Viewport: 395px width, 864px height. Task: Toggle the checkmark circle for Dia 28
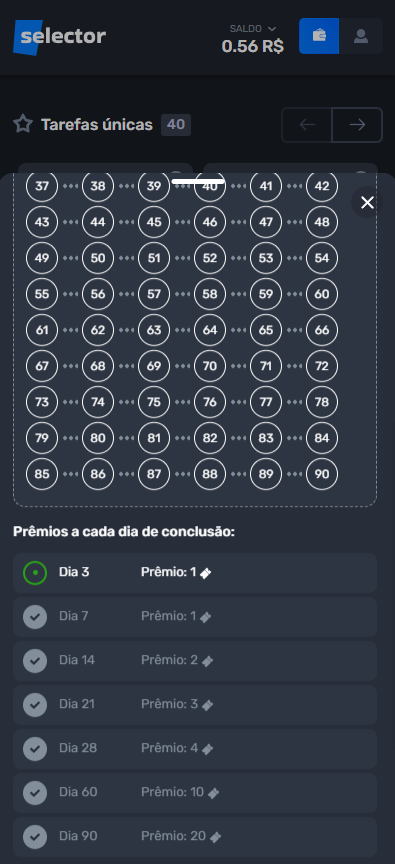point(35,749)
